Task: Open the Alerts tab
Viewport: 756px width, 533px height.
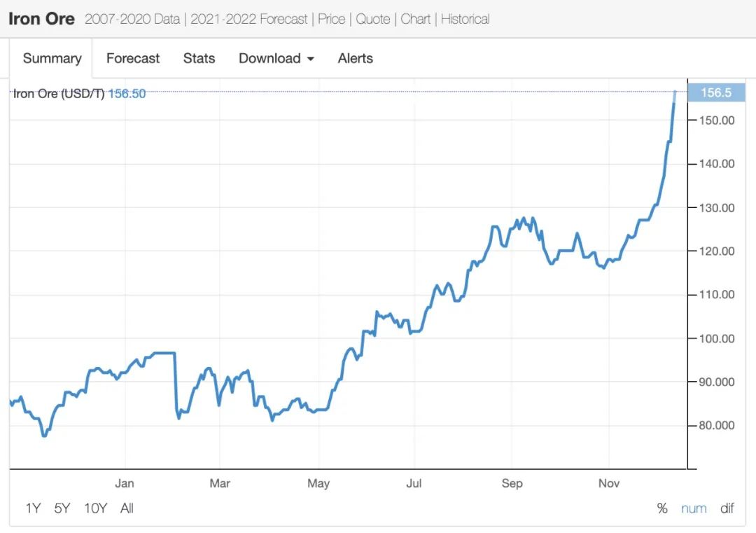Action: 356,58
